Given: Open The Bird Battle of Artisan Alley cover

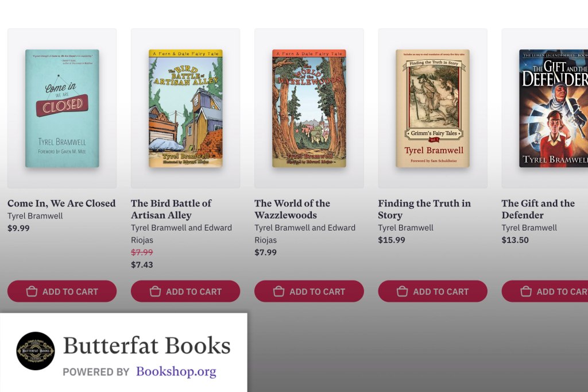Looking at the screenshot, I should [x=185, y=108].
